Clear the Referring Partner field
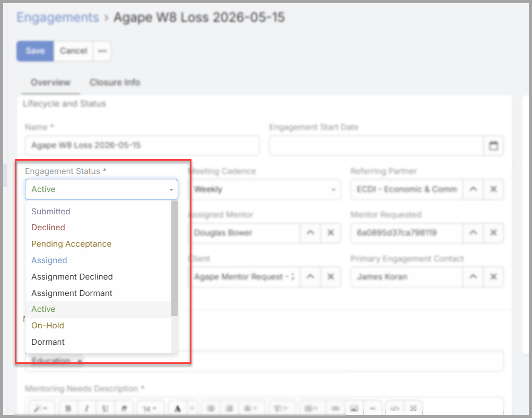Image resolution: width=532 pixels, height=418 pixels. pyautogui.click(x=493, y=189)
